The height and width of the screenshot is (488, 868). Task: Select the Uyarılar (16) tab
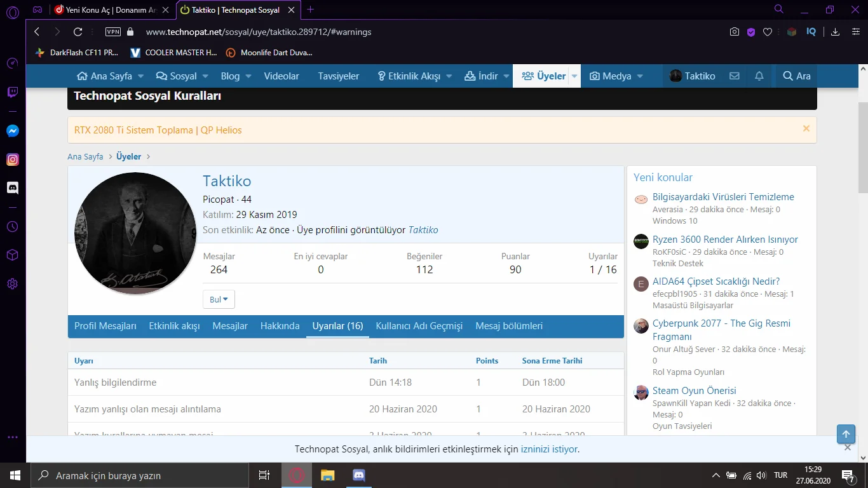coord(338,326)
